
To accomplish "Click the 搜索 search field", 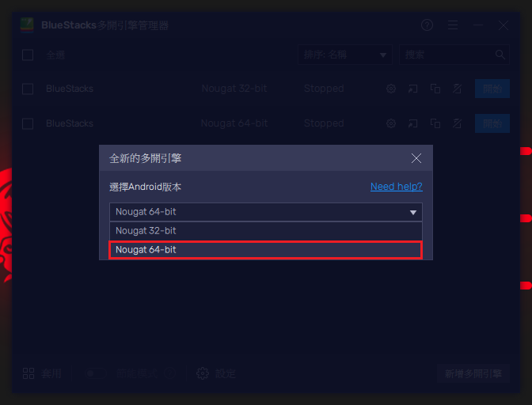I will click(x=454, y=55).
